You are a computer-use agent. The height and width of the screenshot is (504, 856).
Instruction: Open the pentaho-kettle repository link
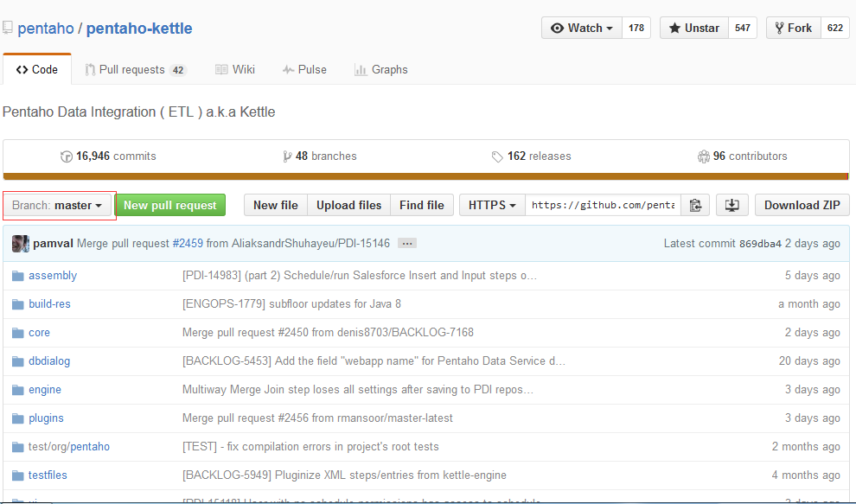coord(139,29)
